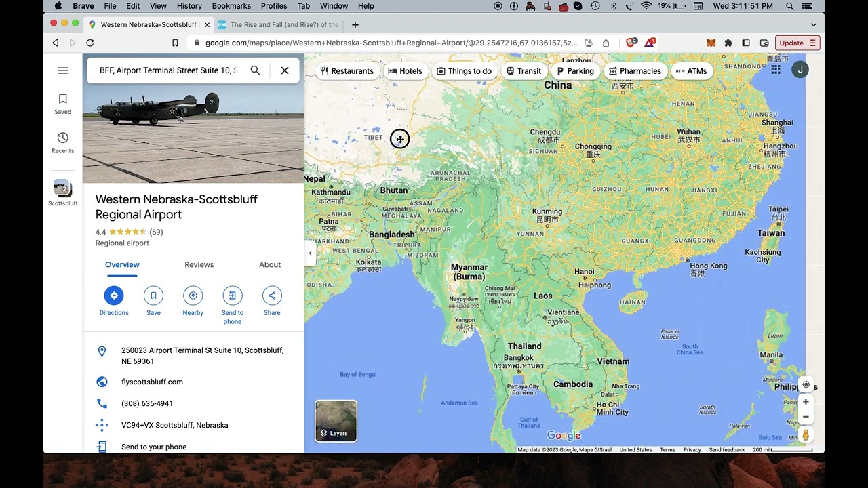The width and height of the screenshot is (868, 488).
Task: Reload the page
Action: click(90, 43)
